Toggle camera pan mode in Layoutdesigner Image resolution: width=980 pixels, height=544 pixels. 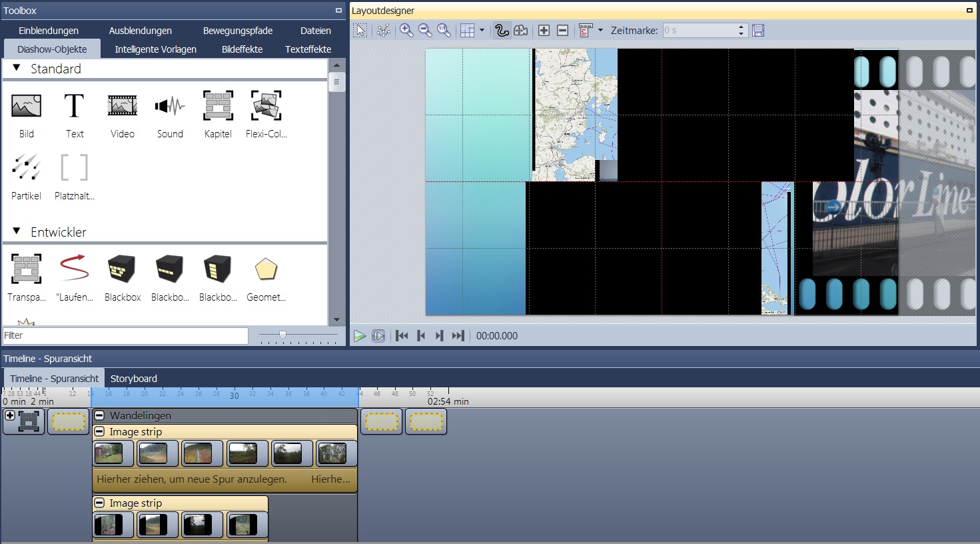[x=521, y=31]
